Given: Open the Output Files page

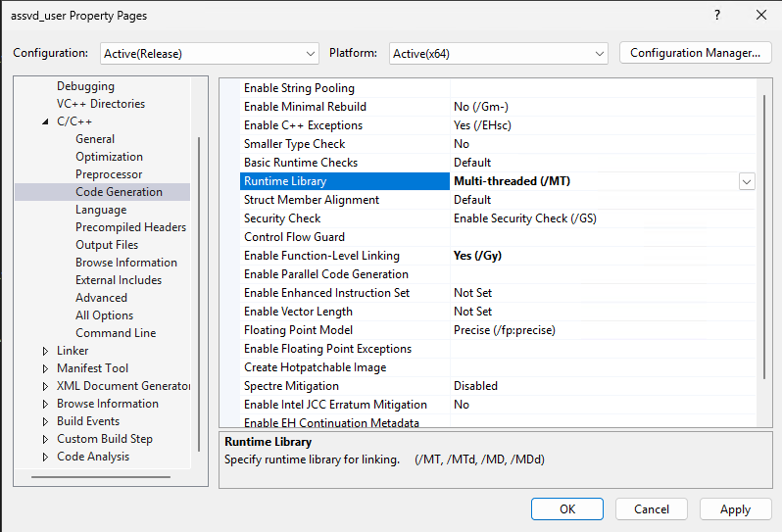Looking at the screenshot, I should click(x=107, y=245).
